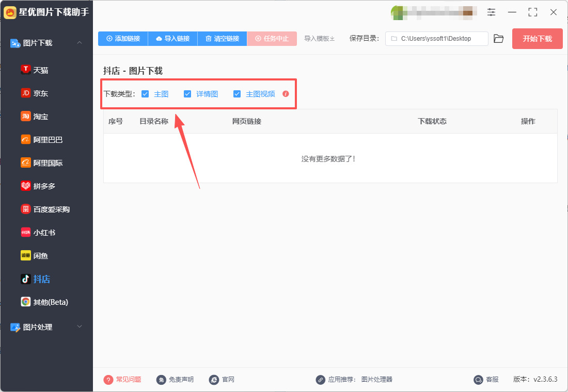Click the blurred user account area
Image resolution: width=568 pixels, height=392 pixels.
[x=434, y=13]
